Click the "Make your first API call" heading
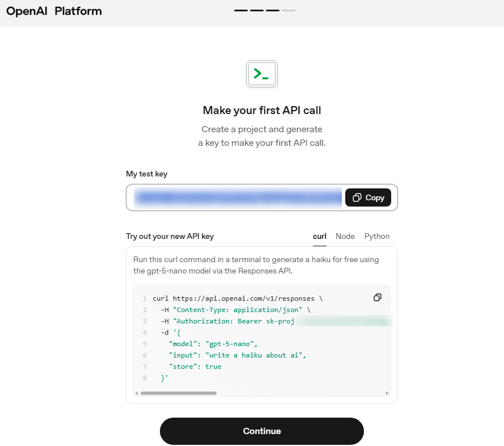The image size is (504, 446). (261, 110)
